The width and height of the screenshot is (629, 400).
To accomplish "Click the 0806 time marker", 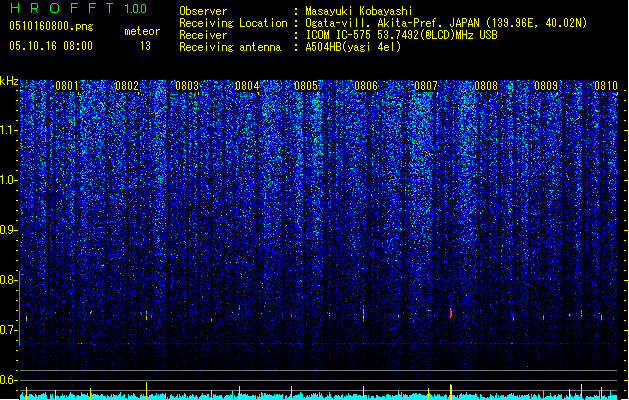I will [x=366, y=86].
